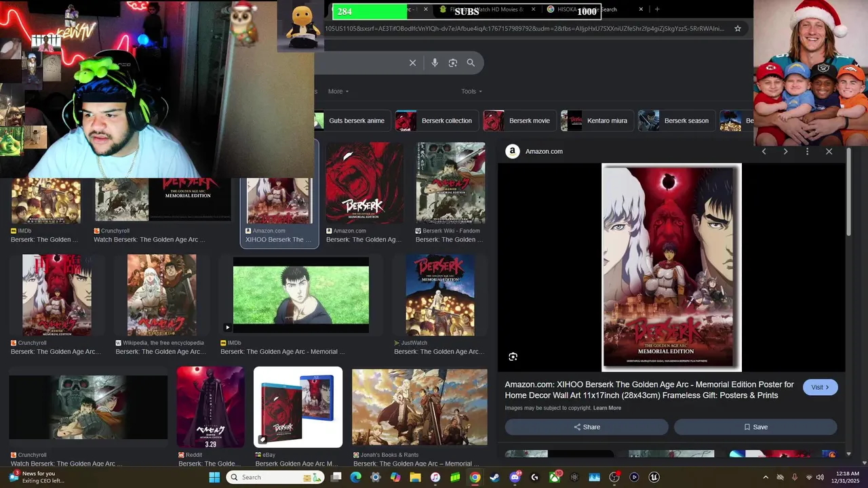Open taskbar clock showing 12:18 AM

click(846, 477)
